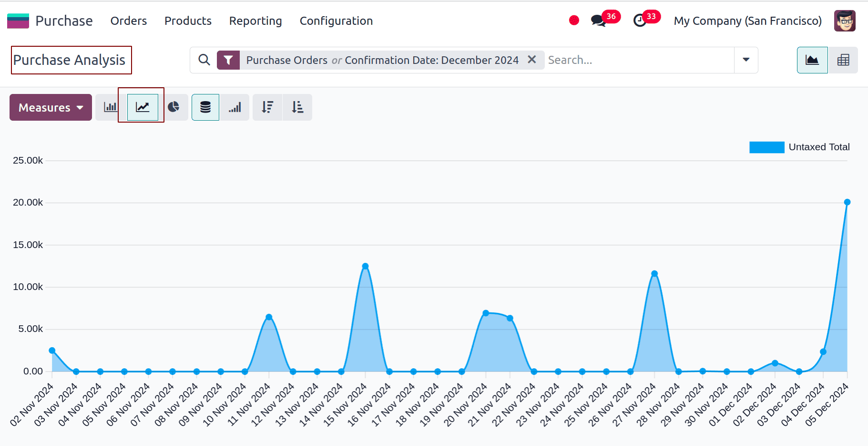868x446 pixels.
Task: Open the Products menu
Action: pyautogui.click(x=188, y=21)
